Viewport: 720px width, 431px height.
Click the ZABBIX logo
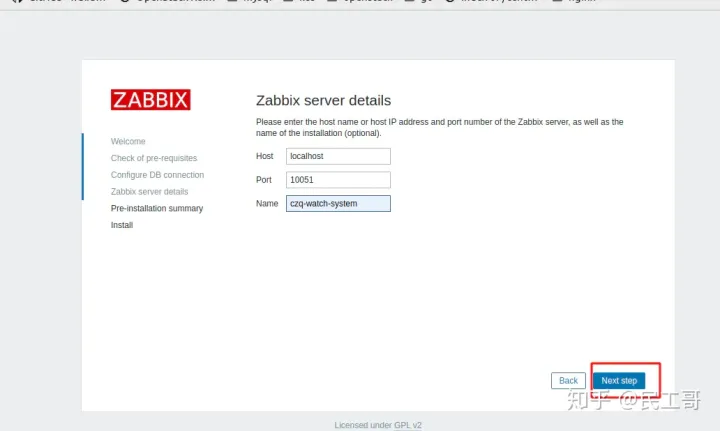[x=151, y=100]
